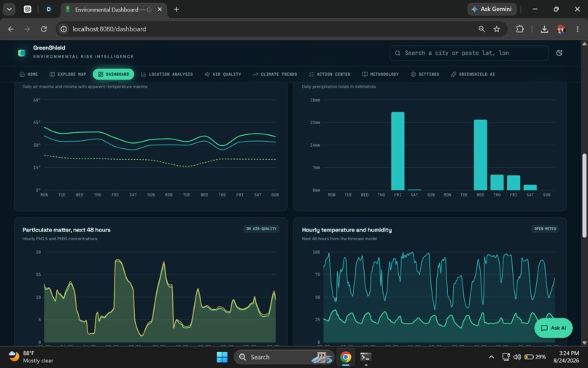Switch to the pinned D tab
588x368 pixels.
pos(48,9)
